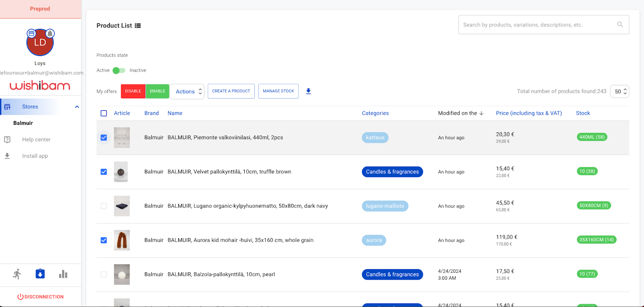Image resolution: width=644 pixels, height=307 pixels.
Task: Click Candles & fragrances tag in Balzola row
Action: coord(392,274)
